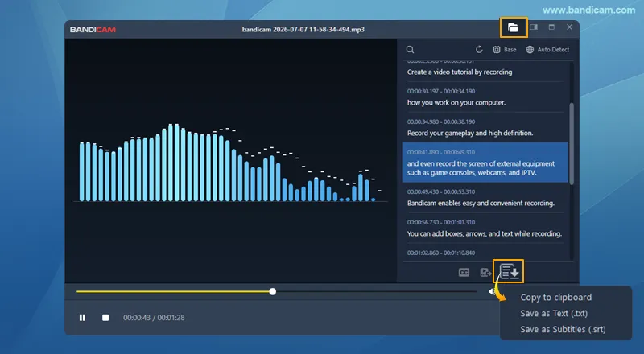Select line "Record your gameplay and high definition."
The width and height of the screenshot is (644, 354).
click(x=470, y=133)
